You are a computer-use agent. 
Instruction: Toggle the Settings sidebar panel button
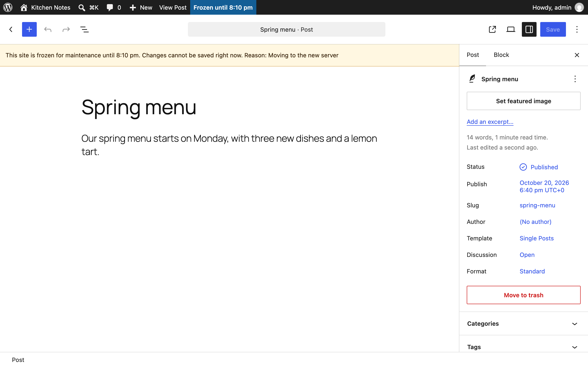[529, 29]
